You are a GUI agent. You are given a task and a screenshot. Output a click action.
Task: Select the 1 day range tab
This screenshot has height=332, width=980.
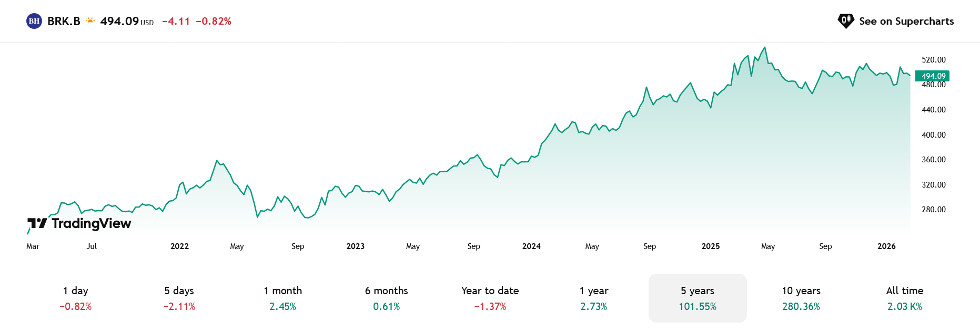point(76,298)
